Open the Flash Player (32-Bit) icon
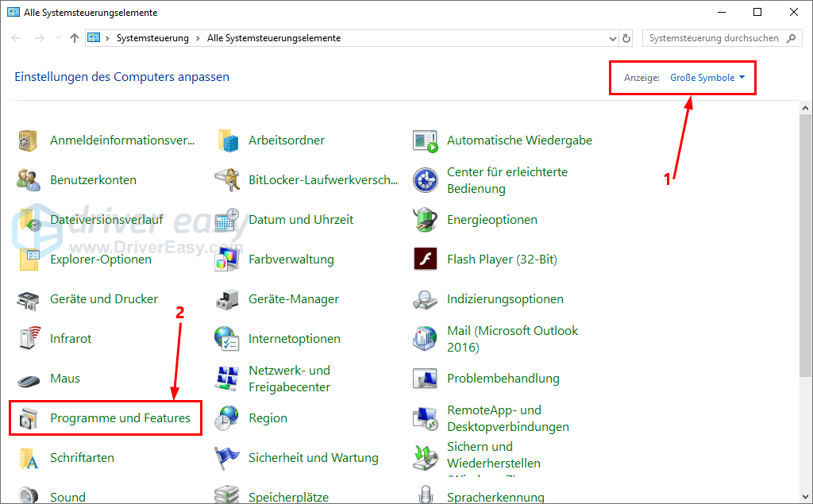 pyautogui.click(x=426, y=260)
